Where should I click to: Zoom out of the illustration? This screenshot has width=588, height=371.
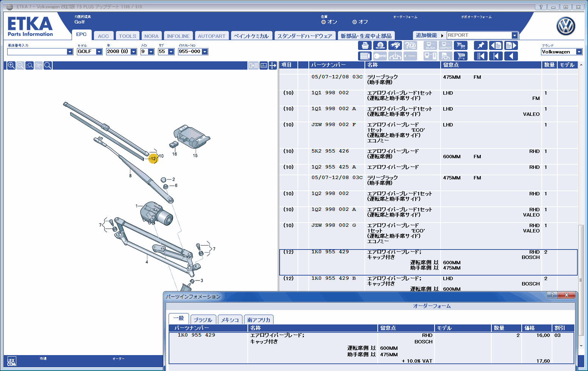click(x=20, y=65)
